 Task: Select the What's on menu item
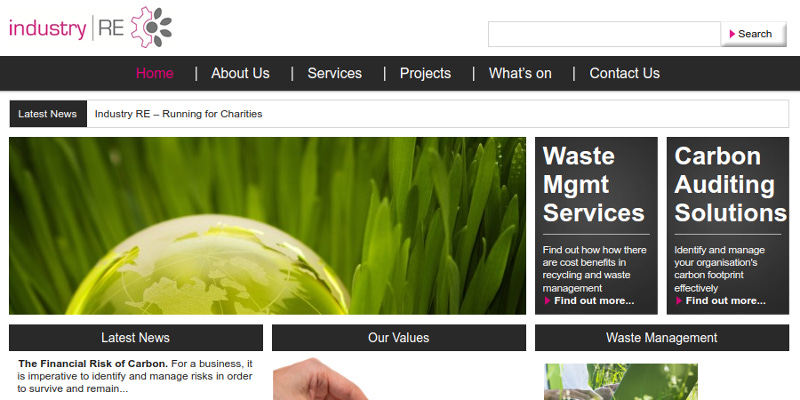[x=520, y=73]
